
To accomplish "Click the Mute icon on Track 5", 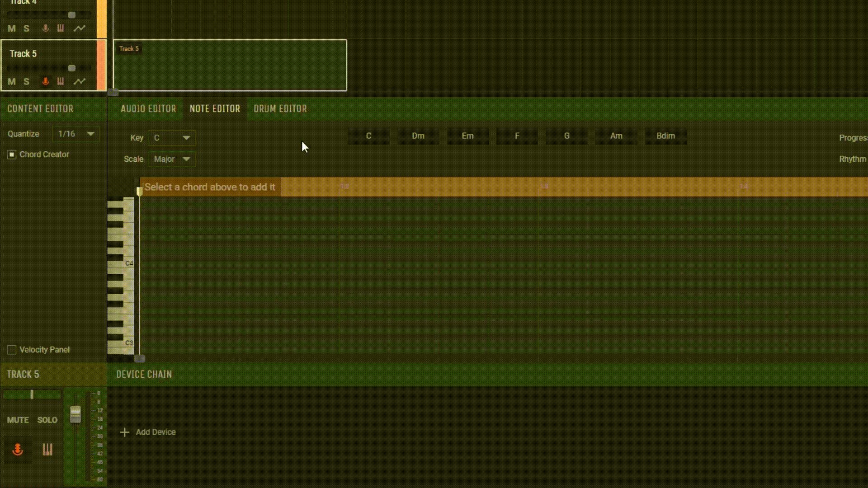I will (x=11, y=81).
